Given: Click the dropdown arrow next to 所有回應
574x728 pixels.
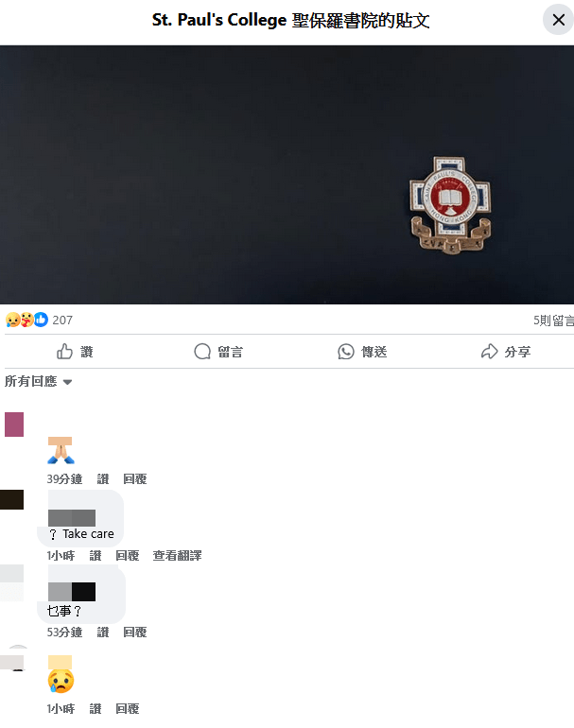Looking at the screenshot, I should tap(67, 383).
